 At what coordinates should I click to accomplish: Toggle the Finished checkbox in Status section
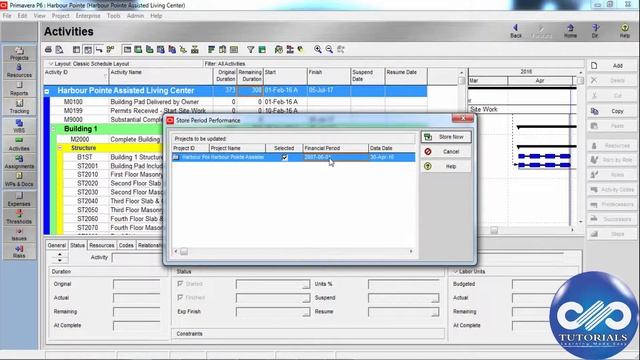[180, 297]
